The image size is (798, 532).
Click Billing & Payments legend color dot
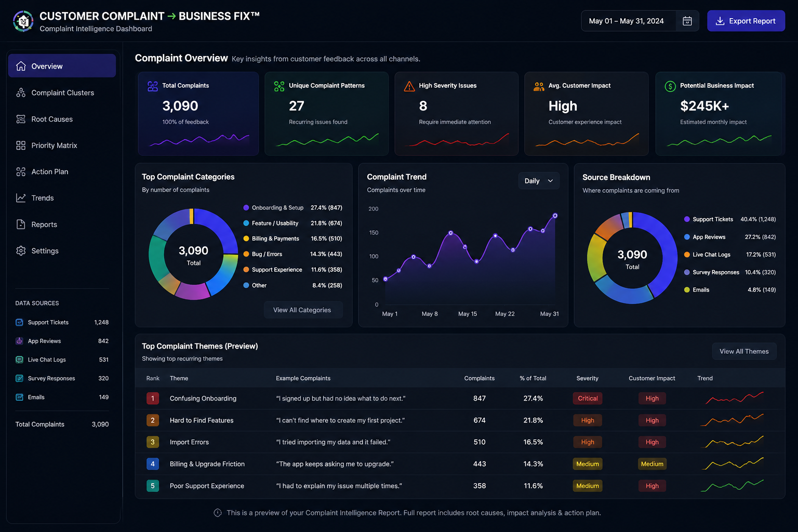pyautogui.click(x=246, y=238)
